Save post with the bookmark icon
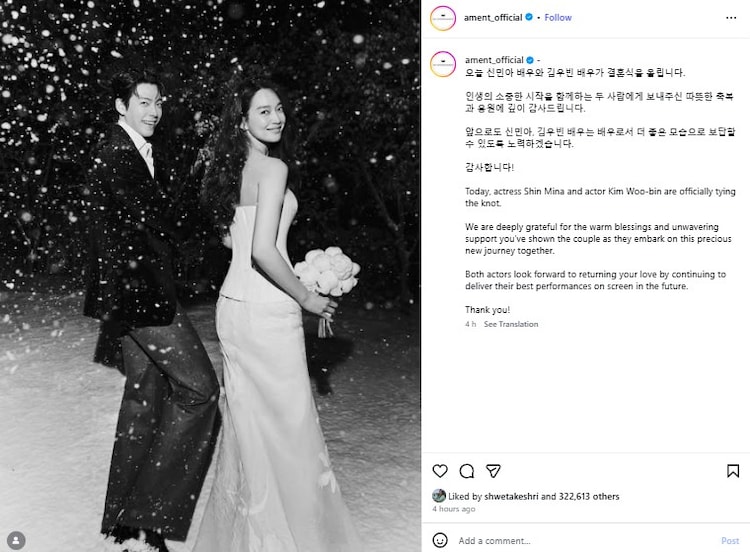The width and height of the screenshot is (750, 552). (733, 471)
